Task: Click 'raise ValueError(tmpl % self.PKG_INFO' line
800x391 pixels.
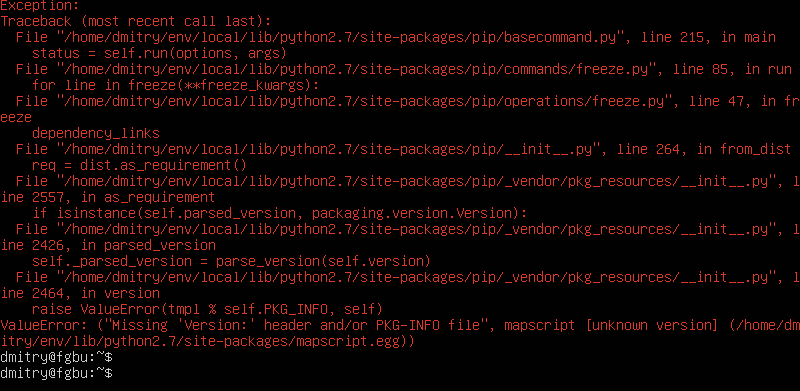Action: tap(207, 309)
